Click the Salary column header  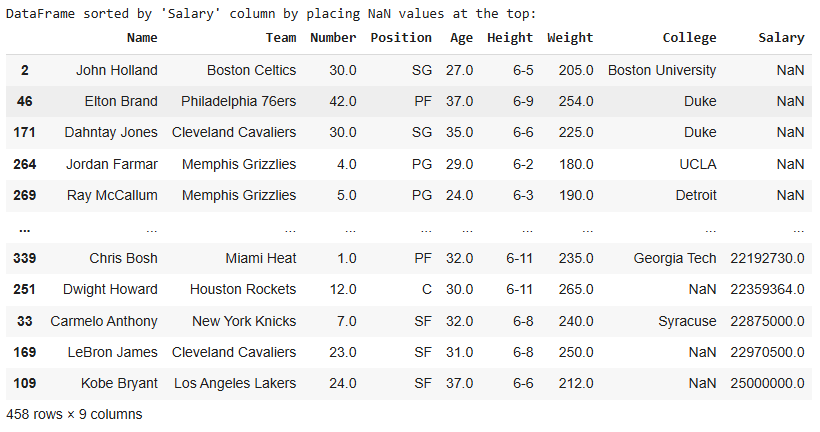point(781,38)
